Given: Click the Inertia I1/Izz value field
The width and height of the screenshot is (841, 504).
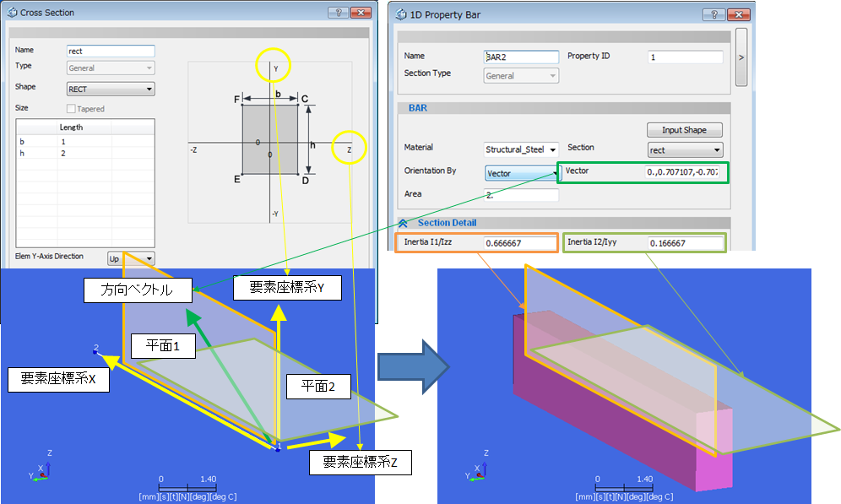Looking at the screenshot, I should coord(520,243).
